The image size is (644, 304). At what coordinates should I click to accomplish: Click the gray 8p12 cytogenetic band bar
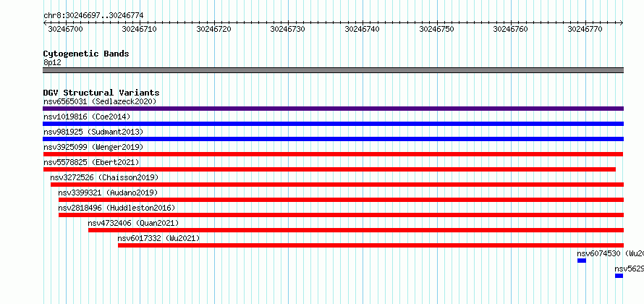pos(333,70)
